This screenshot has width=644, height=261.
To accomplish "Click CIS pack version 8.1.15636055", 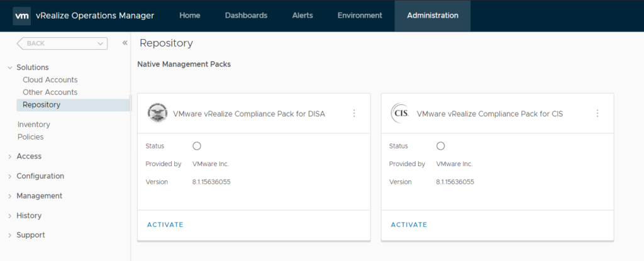I will tap(455, 182).
